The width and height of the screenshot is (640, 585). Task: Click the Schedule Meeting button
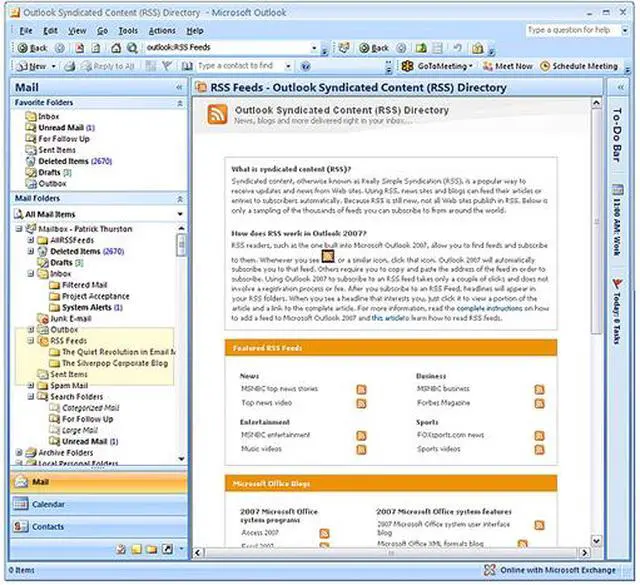(579, 66)
